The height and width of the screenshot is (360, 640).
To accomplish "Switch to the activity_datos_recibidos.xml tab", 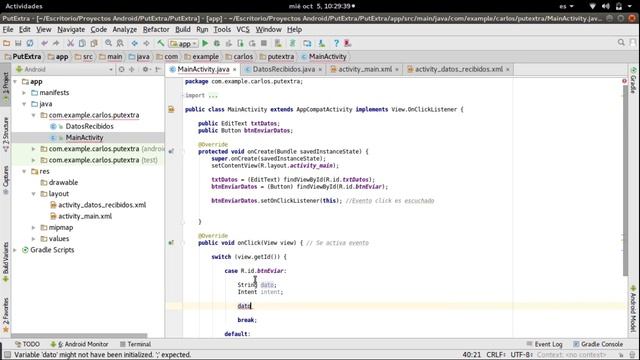I will 459,69.
